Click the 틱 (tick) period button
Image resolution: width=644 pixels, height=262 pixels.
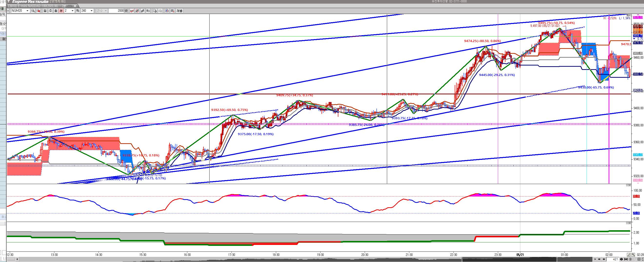click(78, 11)
